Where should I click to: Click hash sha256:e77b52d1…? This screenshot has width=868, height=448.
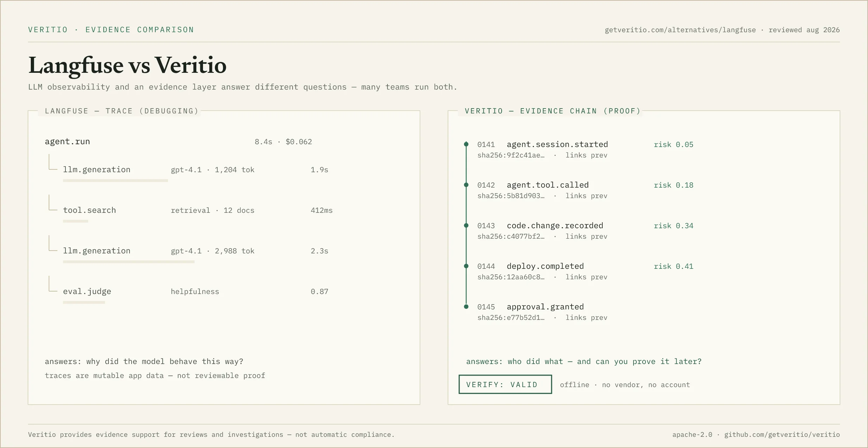(x=511, y=318)
